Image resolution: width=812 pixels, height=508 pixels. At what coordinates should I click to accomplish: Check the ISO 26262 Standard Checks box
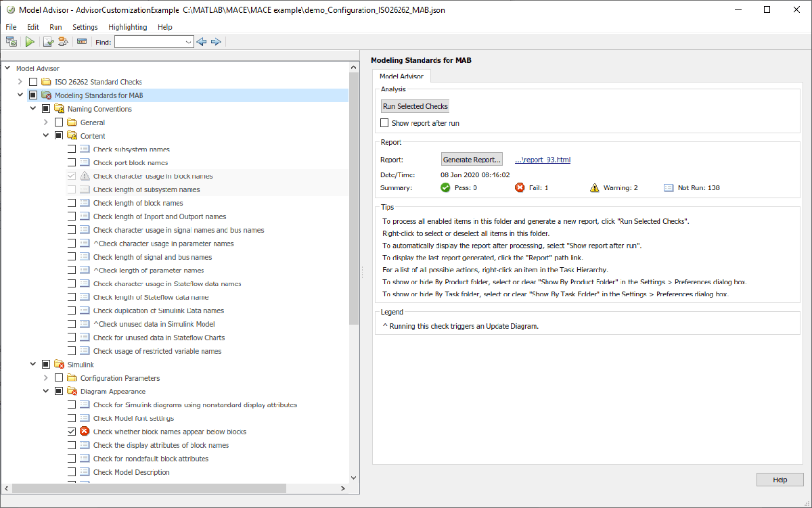tap(33, 82)
